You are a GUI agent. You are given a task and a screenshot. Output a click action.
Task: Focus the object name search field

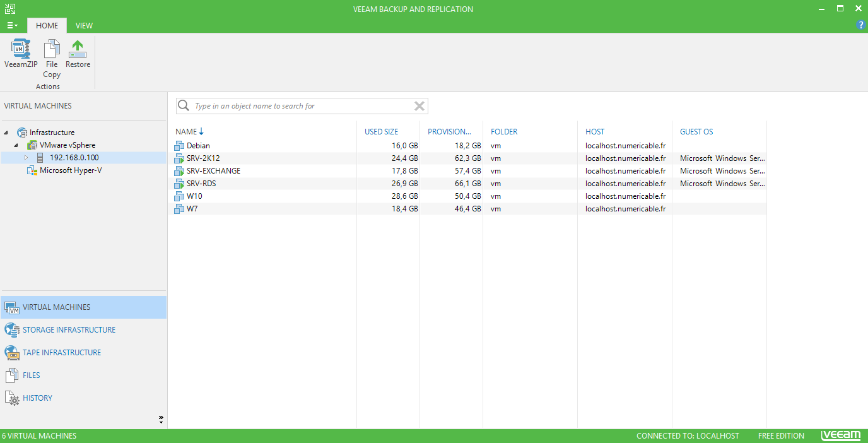pyautogui.click(x=302, y=106)
